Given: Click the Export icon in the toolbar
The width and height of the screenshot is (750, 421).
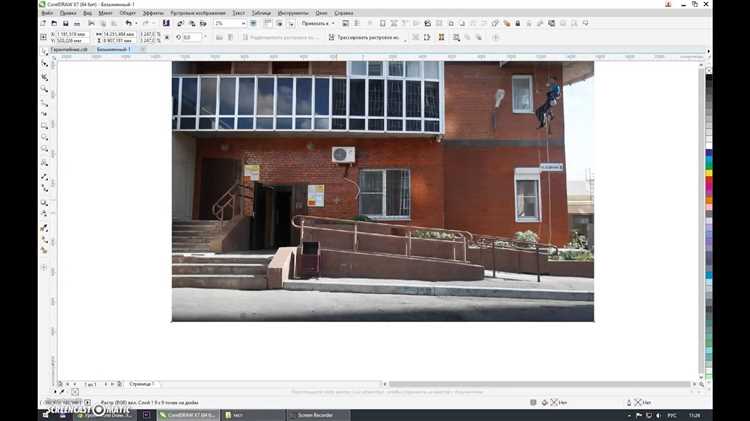Looking at the screenshot, I should tap(192, 23).
